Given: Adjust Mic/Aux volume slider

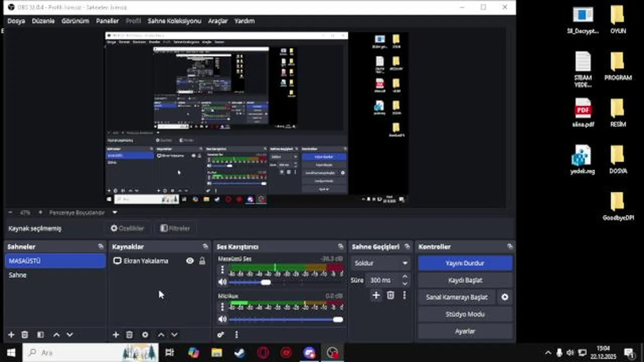Looking at the screenshot, I should [x=286, y=319].
